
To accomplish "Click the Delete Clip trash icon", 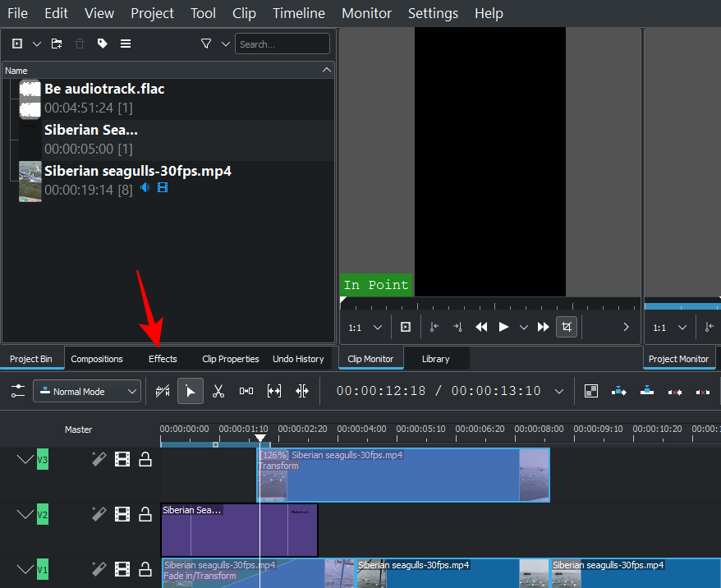I will (80, 44).
